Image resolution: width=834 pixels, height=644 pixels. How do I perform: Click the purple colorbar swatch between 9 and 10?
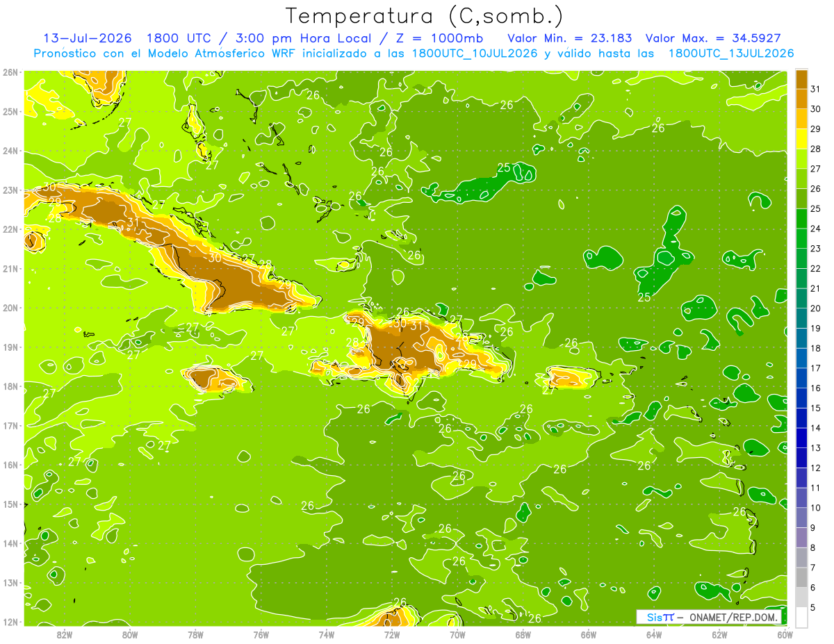coord(801,518)
